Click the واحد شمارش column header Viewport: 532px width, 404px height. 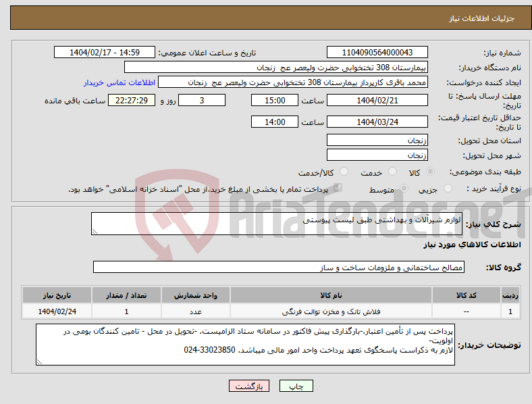pos(196,295)
